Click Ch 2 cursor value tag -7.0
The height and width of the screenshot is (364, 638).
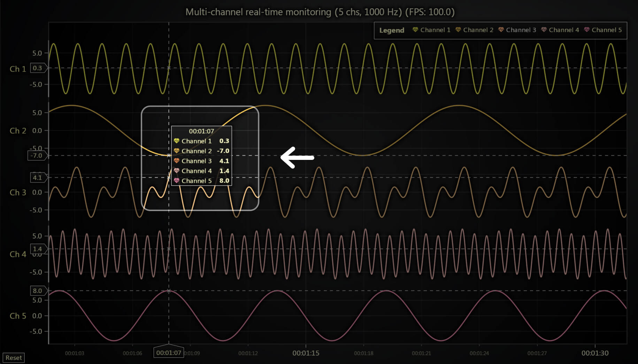[37, 156]
